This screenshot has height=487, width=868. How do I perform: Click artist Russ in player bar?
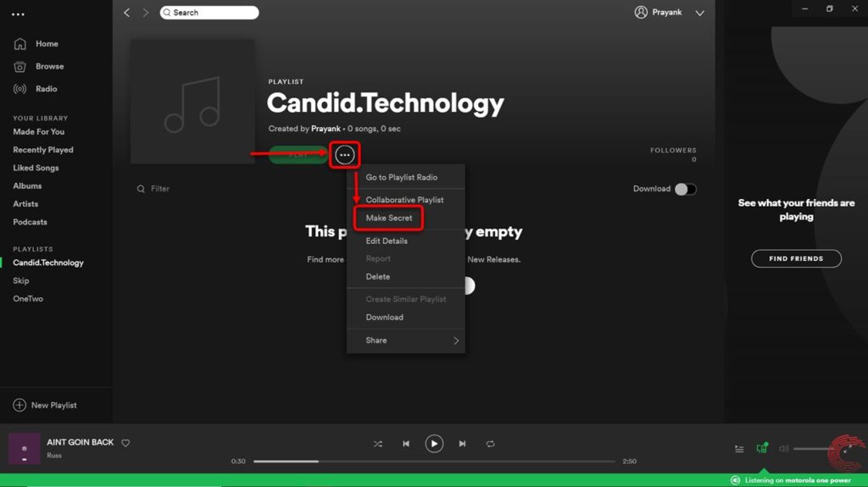coord(54,456)
